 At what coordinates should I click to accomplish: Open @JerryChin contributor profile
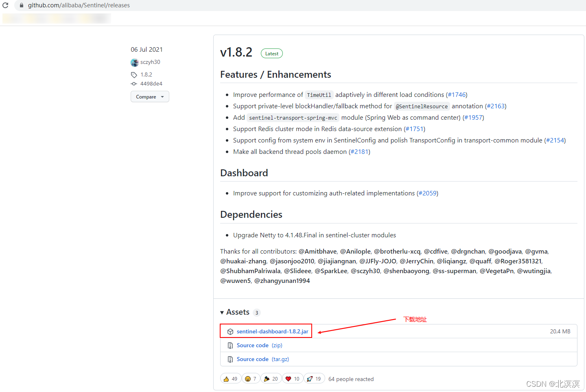click(x=417, y=261)
